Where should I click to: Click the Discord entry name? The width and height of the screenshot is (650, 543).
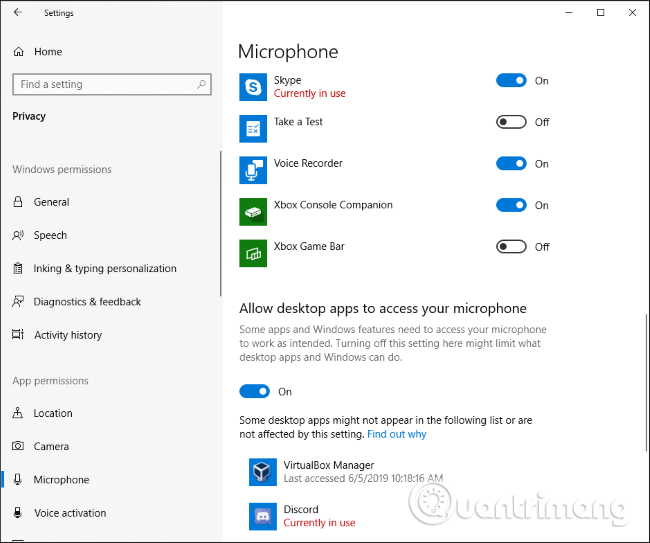point(301,509)
